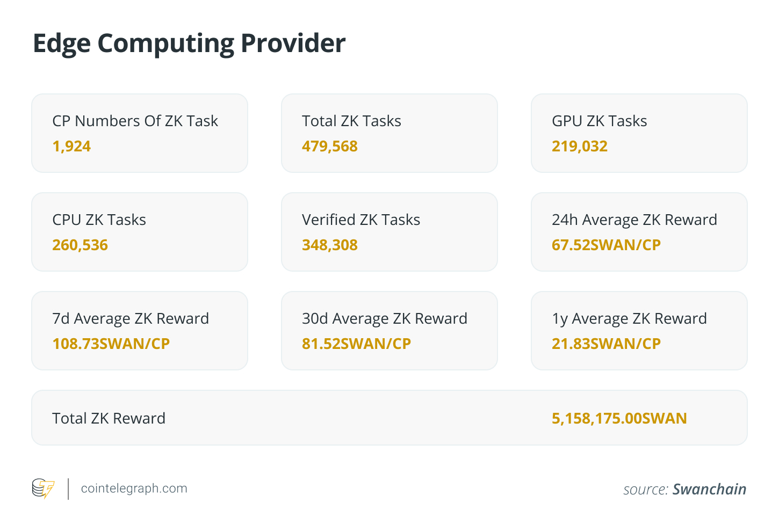Click the 1,924 CP count value
This screenshot has width=779, height=532.
[x=71, y=146]
